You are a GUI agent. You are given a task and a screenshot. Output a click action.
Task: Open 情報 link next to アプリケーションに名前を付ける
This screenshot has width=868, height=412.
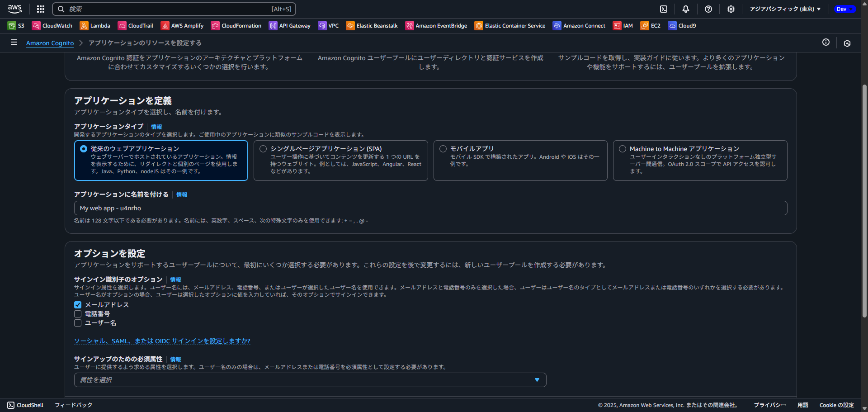pyautogui.click(x=182, y=195)
